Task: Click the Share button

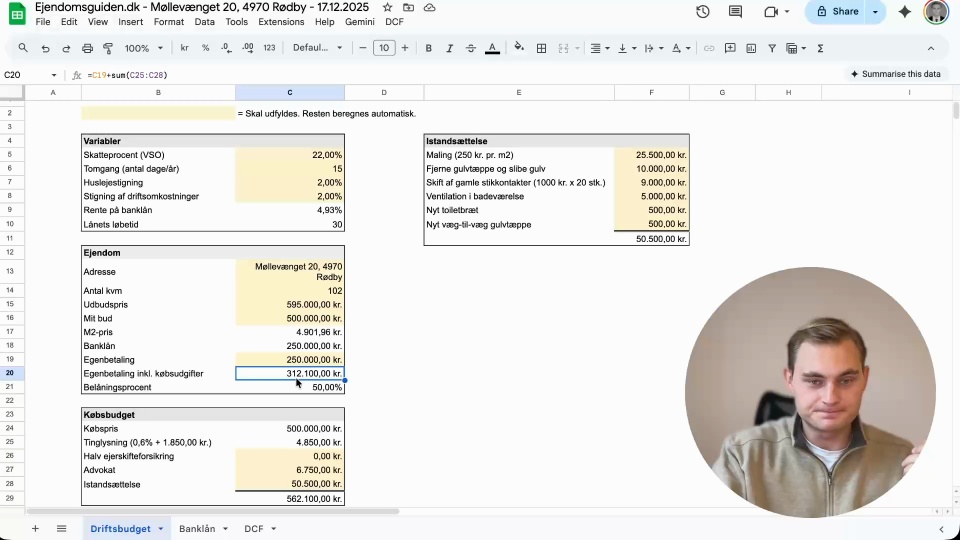Action: pos(837,12)
